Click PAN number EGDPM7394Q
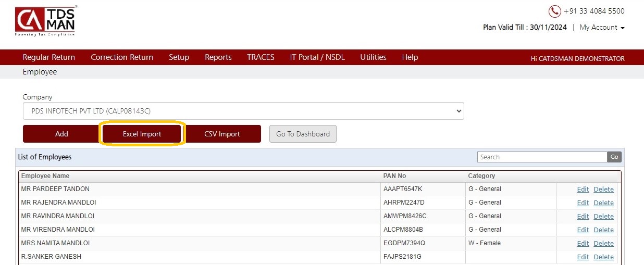644x265 pixels. (404, 243)
